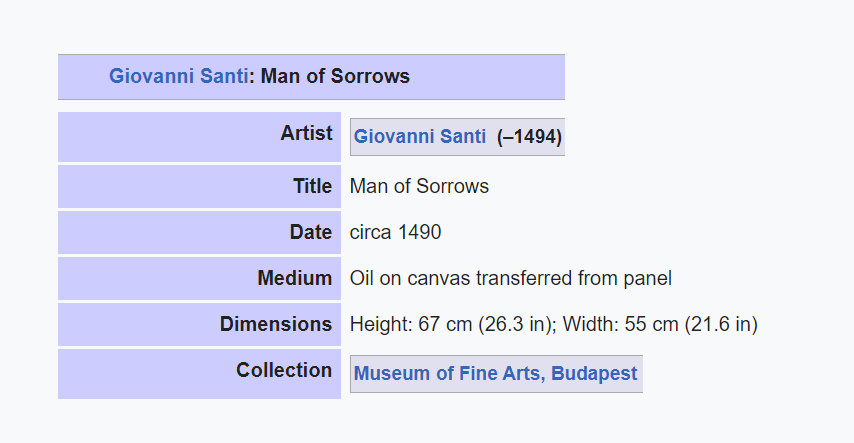Click the grey artist box beside Artist

(x=458, y=137)
